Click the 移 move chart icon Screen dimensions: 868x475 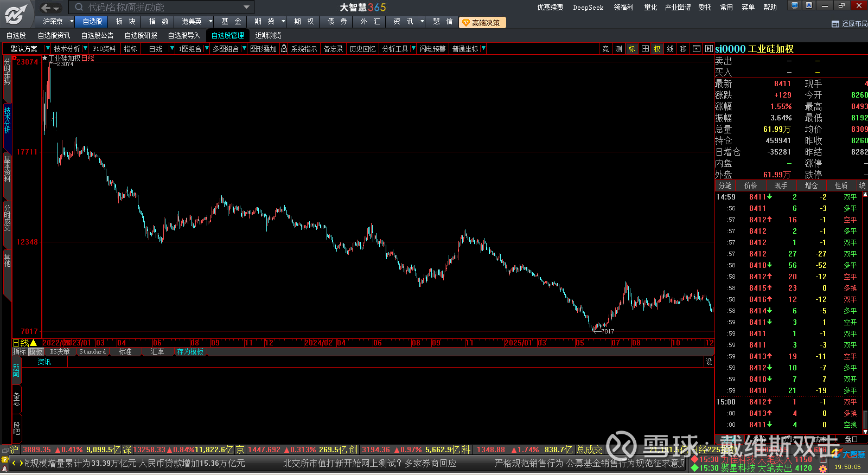(x=684, y=49)
